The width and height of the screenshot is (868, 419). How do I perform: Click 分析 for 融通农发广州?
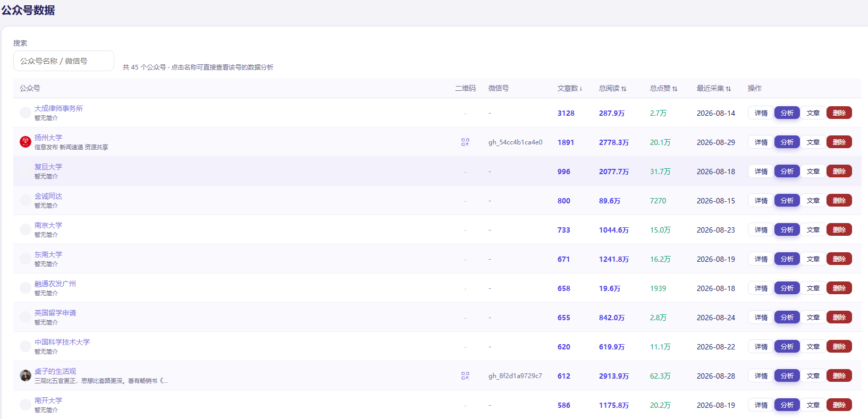[x=787, y=288]
